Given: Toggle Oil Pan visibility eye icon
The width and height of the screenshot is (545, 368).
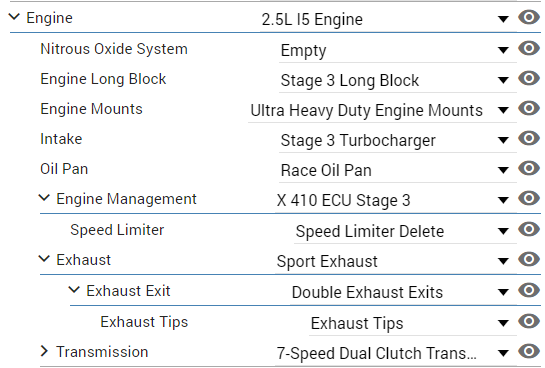Looking at the screenshot, I should point(529,168).
